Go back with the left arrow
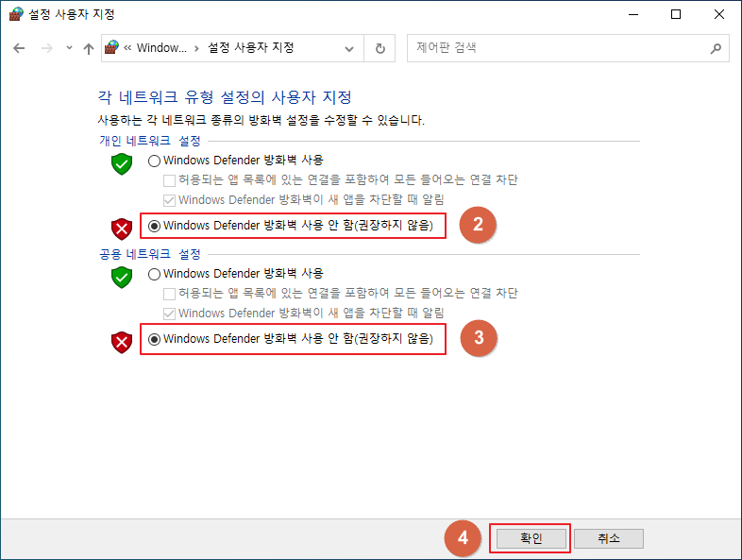The width and height of the screenshot is (742, 560). (x=19, y=48)
